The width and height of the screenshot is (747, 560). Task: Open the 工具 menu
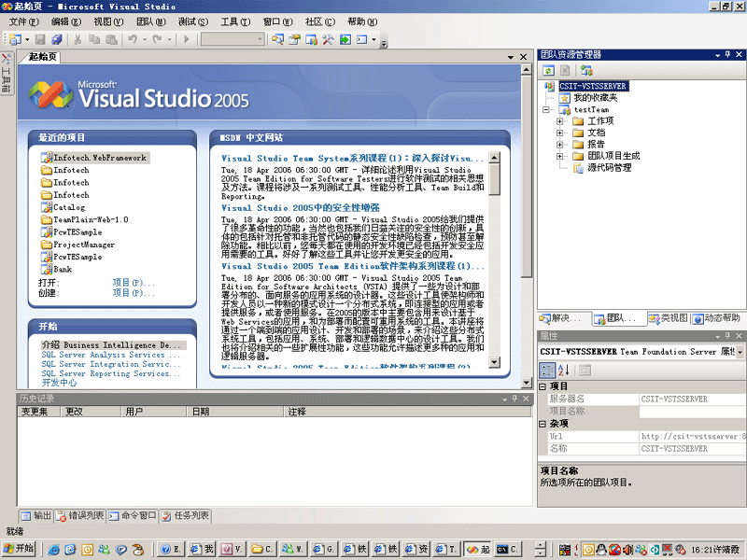(235, 21)
